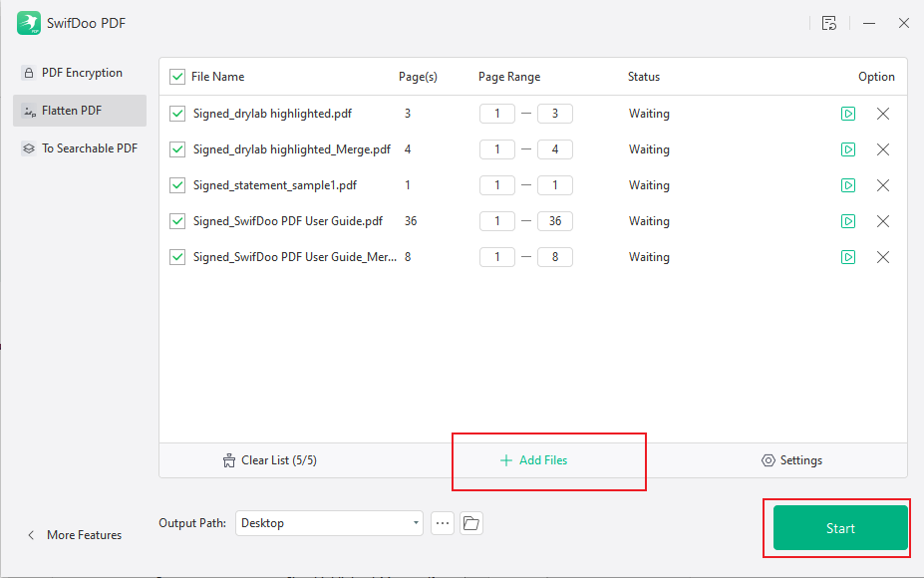Switch to the To Searchable PDF tab
Screen dimensions: 924x578
pyautogui.click(x=88, y=147)
